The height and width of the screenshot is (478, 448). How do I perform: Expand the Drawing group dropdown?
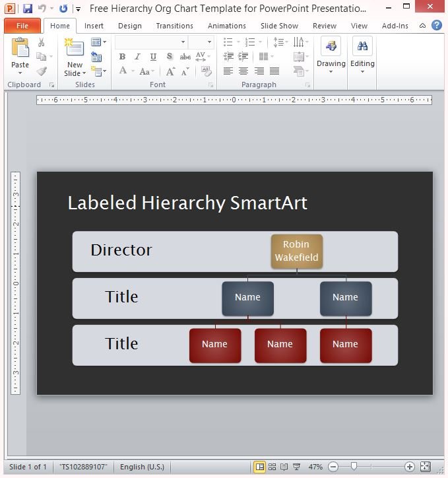331,72
